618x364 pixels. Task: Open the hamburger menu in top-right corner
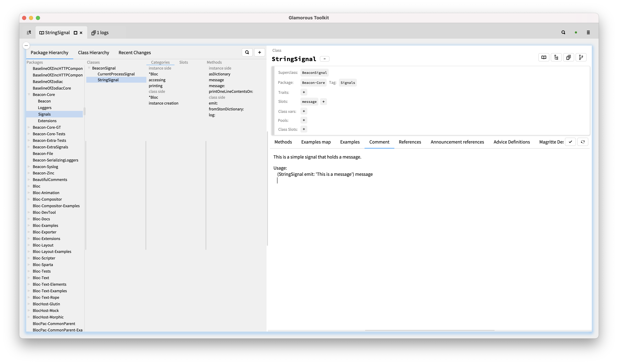click(588, 32)
